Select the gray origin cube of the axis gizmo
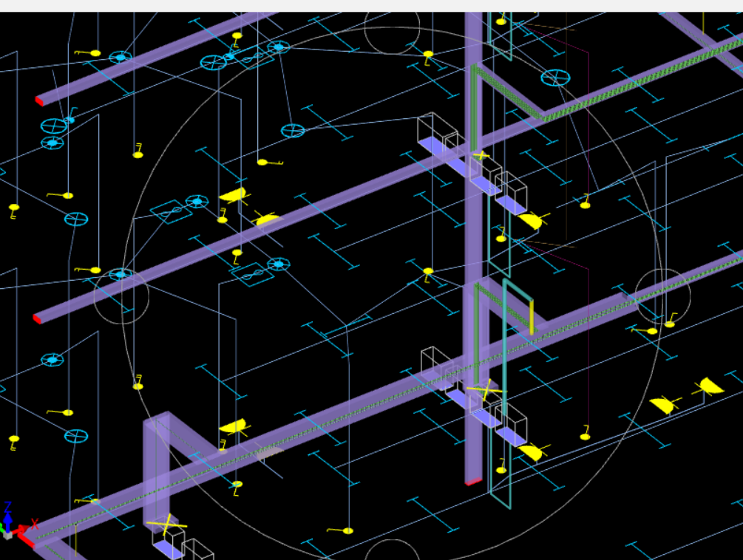This screenshot has height=560, width=743. (x=7, y=536)
